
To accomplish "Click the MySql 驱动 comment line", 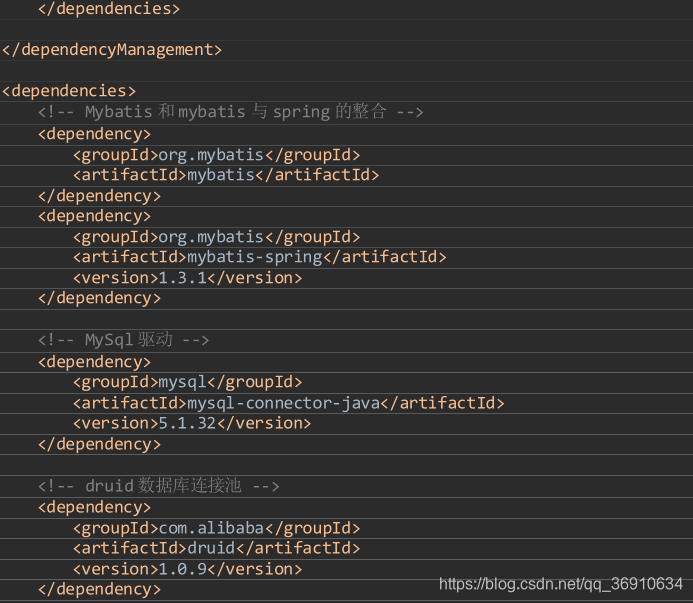I will [124, 340].
